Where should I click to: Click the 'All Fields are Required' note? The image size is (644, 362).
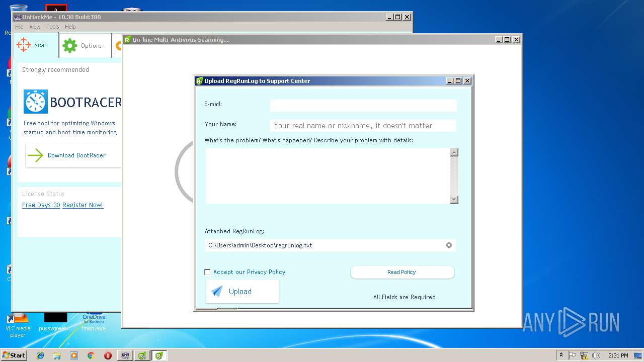pos(405,297)
